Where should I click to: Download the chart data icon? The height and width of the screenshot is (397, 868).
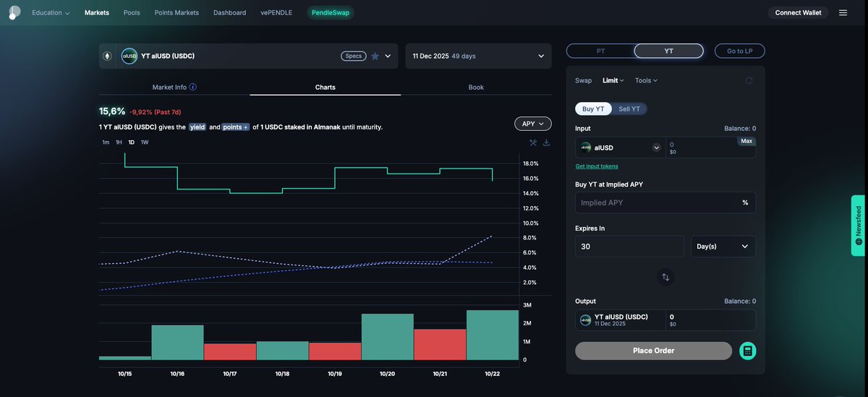tap(546, 142)
